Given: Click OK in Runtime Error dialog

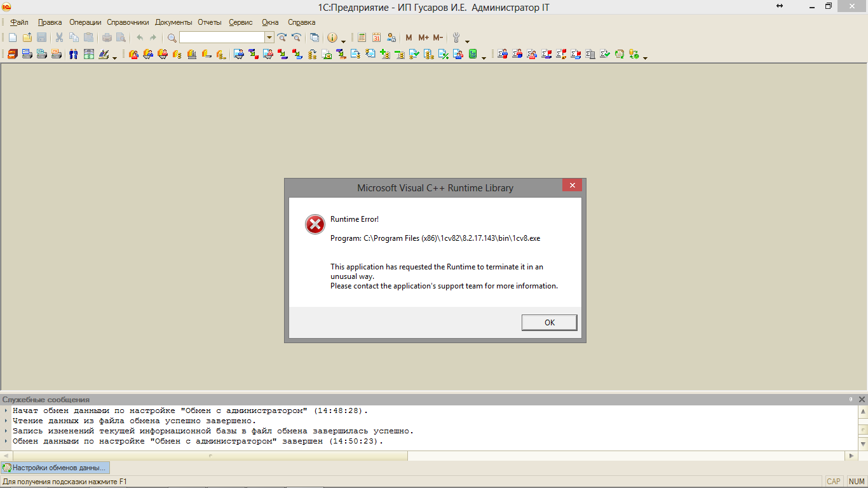Looking at the screenshot, I should tap(550, 322).
